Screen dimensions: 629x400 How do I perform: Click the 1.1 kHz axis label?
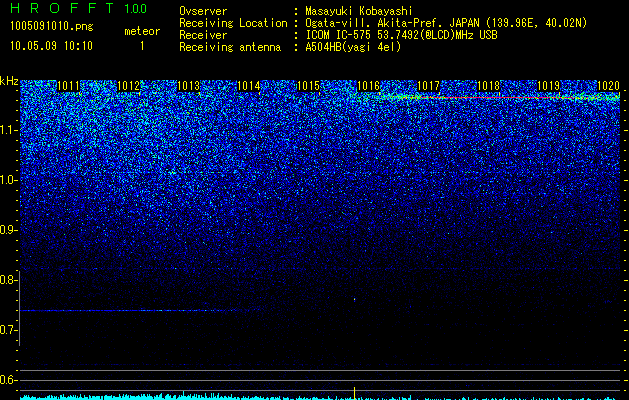coord(8,130)
